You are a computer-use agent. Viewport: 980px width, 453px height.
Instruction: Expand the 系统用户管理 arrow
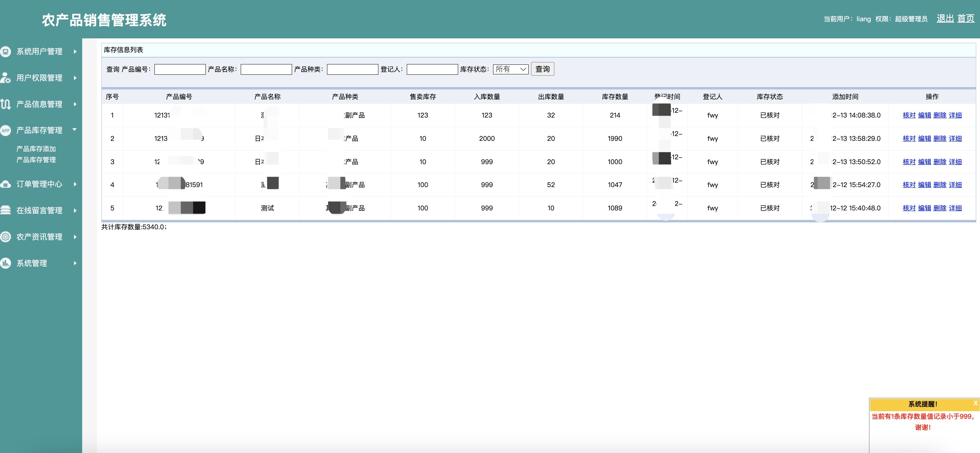coord(75,51)
